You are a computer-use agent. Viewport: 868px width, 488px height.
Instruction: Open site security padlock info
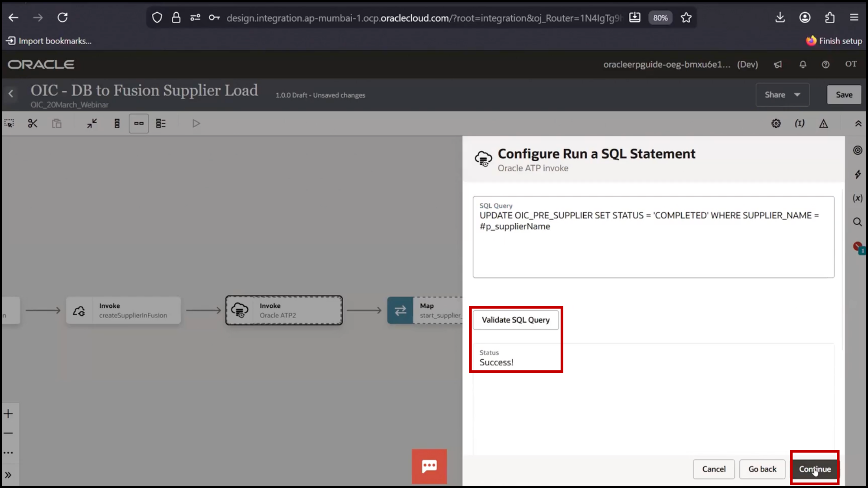coord(176,18)
